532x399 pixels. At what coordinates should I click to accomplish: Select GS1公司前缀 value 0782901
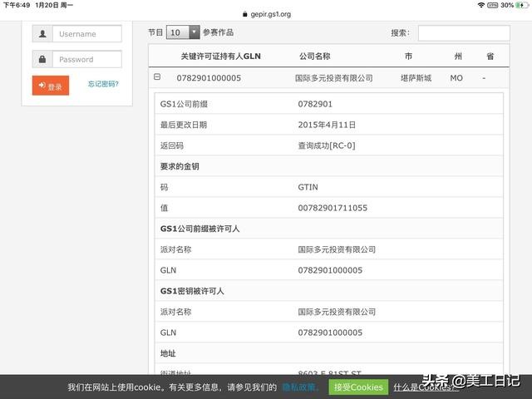coord(315,104)
